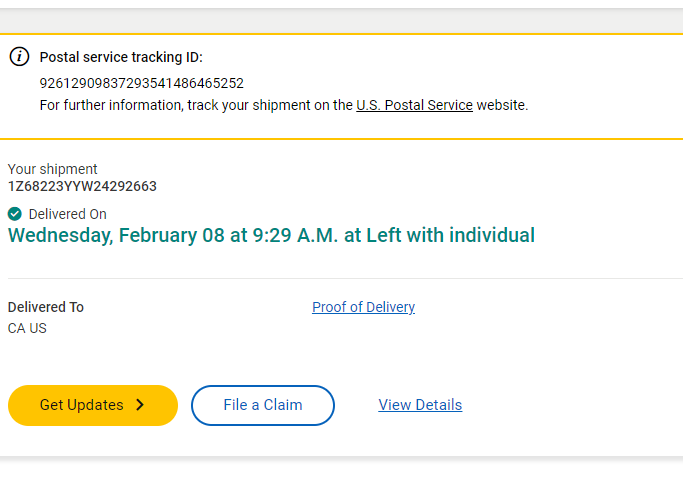Image resolution: width=683 pixels, height=483 pixels.
Task: Click the chevron arrow inside Get Updates
Action: tap(140, 405)
